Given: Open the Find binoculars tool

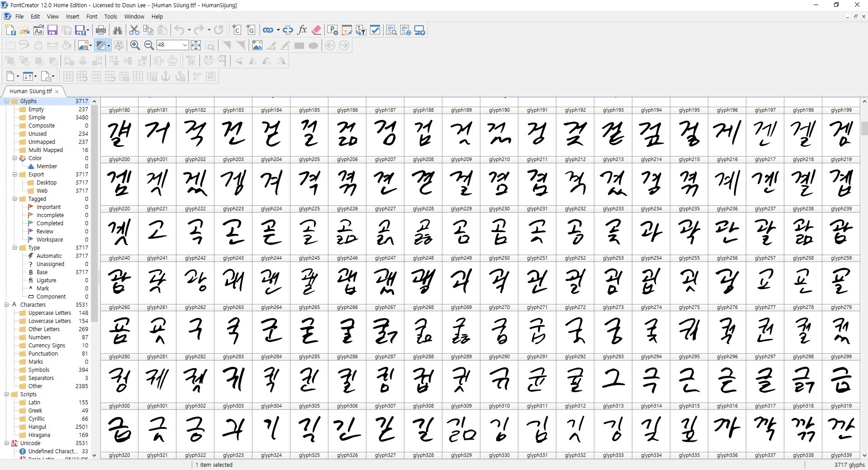Looking at the screenshot, I should click(x=118, y=30).
